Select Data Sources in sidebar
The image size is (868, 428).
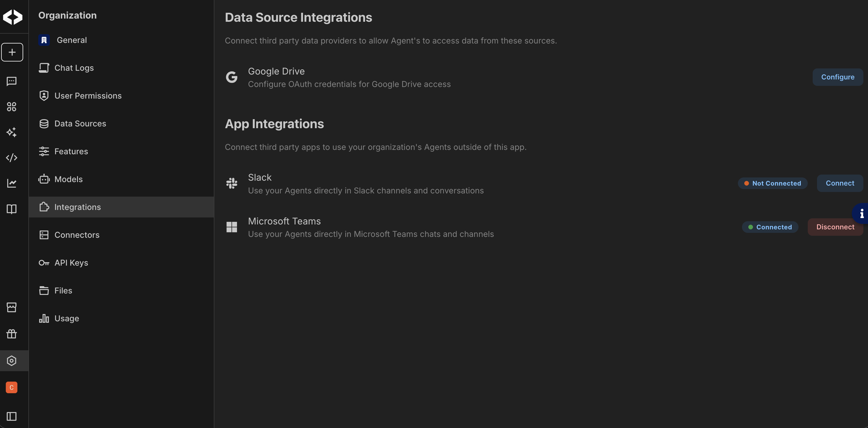121,124
